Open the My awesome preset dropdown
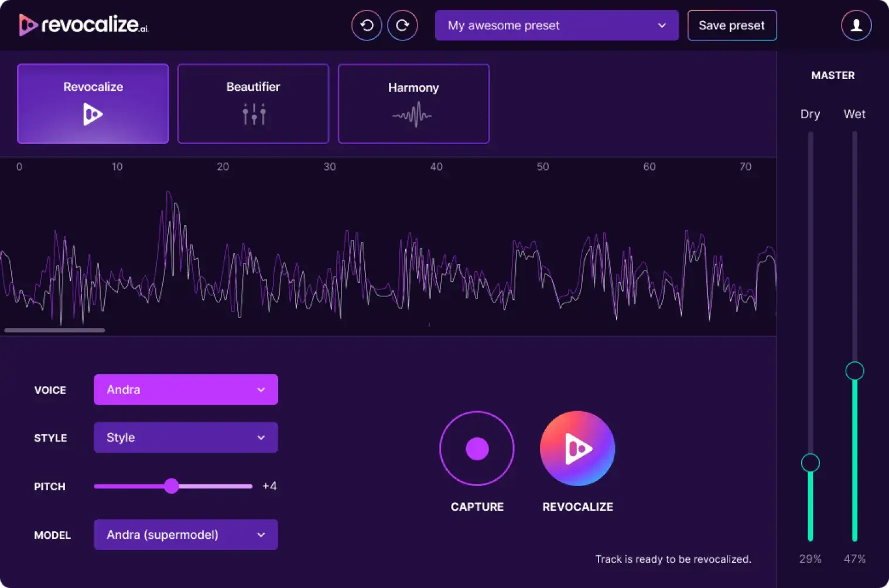 556,25
